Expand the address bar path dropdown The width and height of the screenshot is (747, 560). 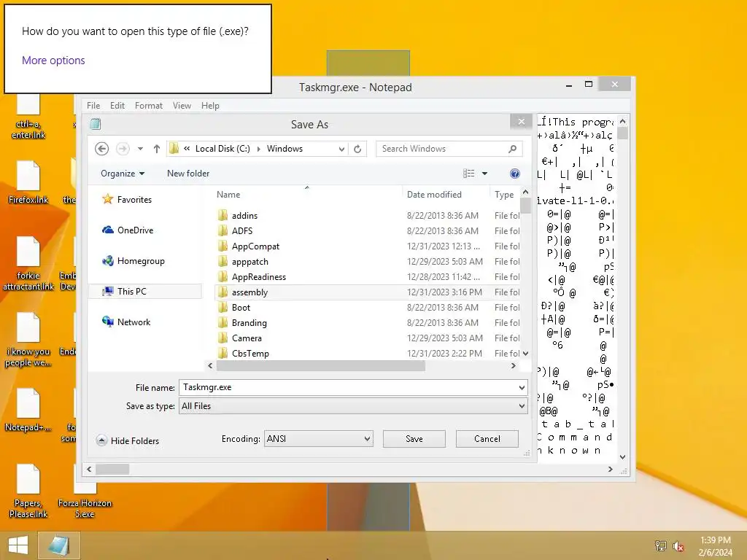coord(341,149)
